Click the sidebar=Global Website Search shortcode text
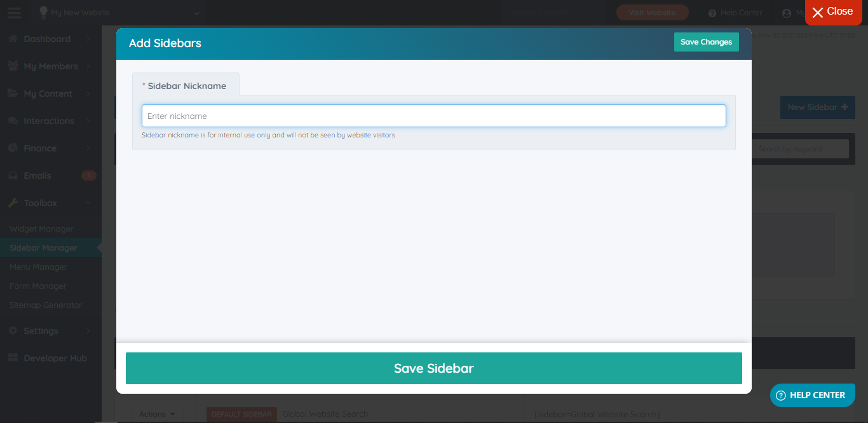The height and width of the screenshot is (423, 868). click(x=597, y=415)
